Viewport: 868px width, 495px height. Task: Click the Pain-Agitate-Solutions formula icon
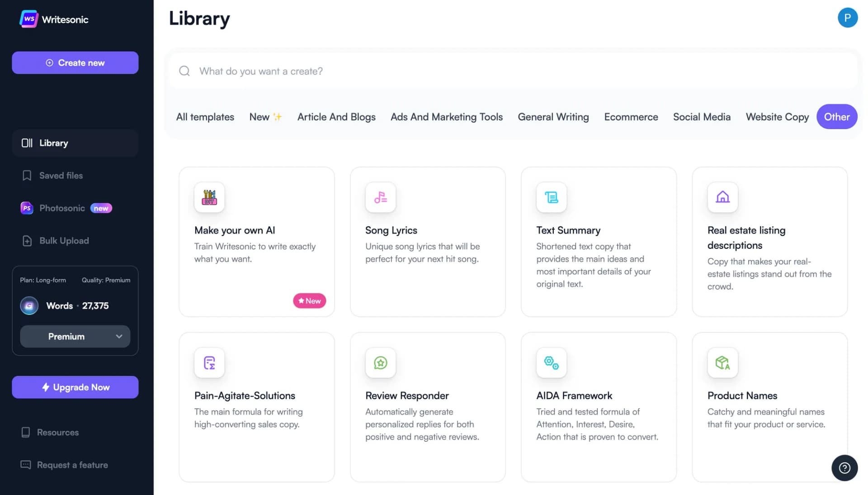pos(209,362)
